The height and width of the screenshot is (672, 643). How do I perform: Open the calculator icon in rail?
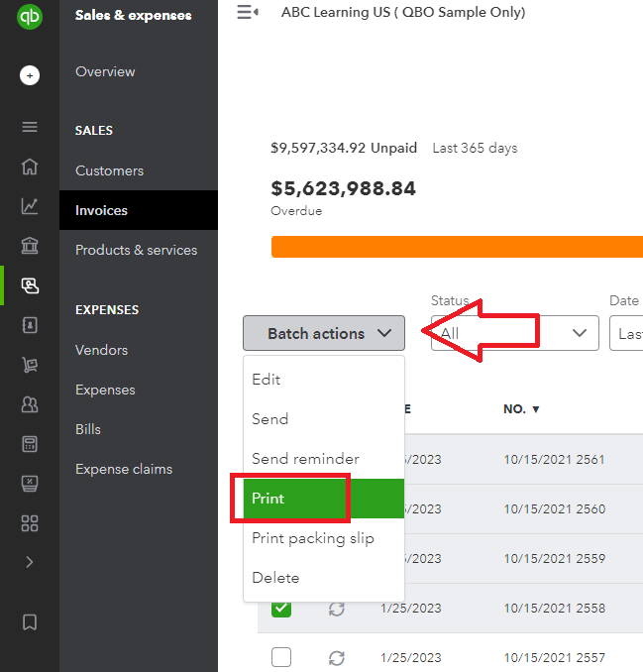30,444
